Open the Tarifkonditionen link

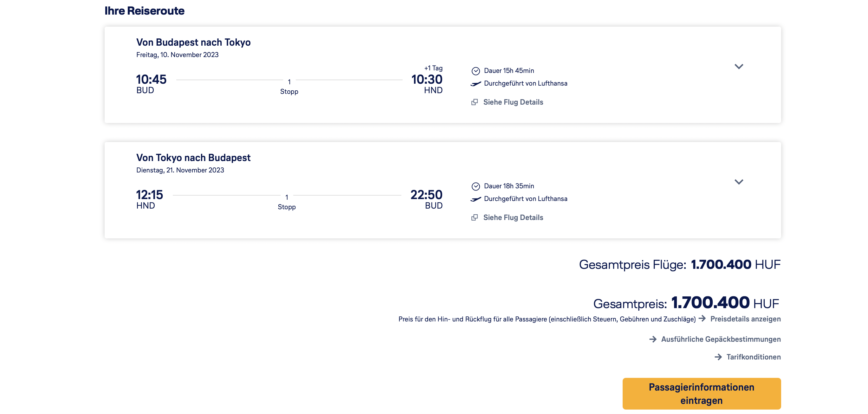tap(753, 357)
